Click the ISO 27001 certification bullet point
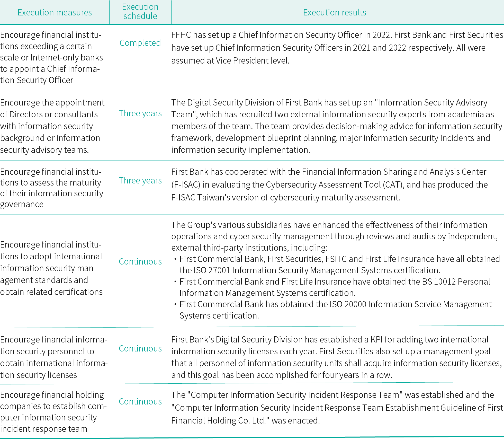The height and width of the screenshot is (440, 504). (334, 265)
